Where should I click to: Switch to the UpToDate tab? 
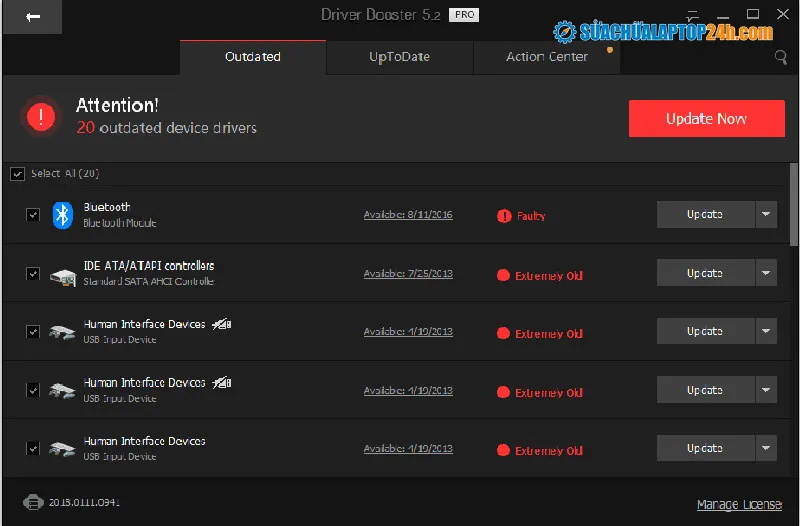click(399, 57)
